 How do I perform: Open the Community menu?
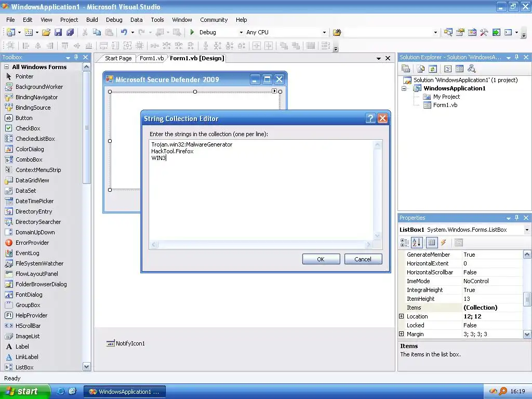coord(214,20)
